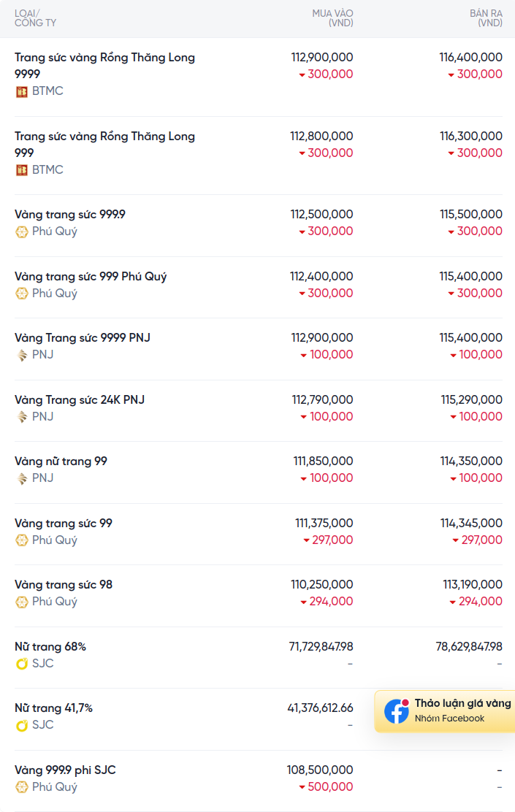Click the PNJ logo under Vàng nữ trang 99

21,478
